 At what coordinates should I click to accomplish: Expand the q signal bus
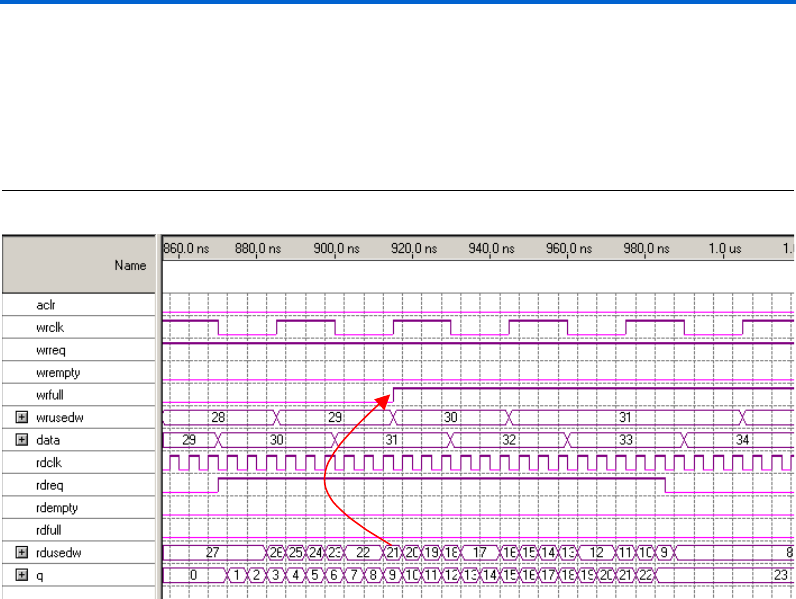click(21, 575)
